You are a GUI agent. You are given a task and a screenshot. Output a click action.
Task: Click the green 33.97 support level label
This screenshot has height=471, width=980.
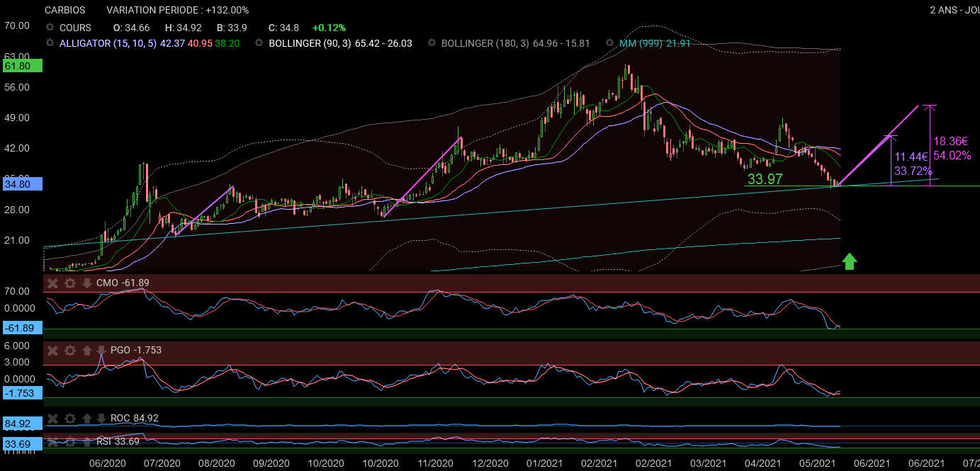(x=765, y=179)
